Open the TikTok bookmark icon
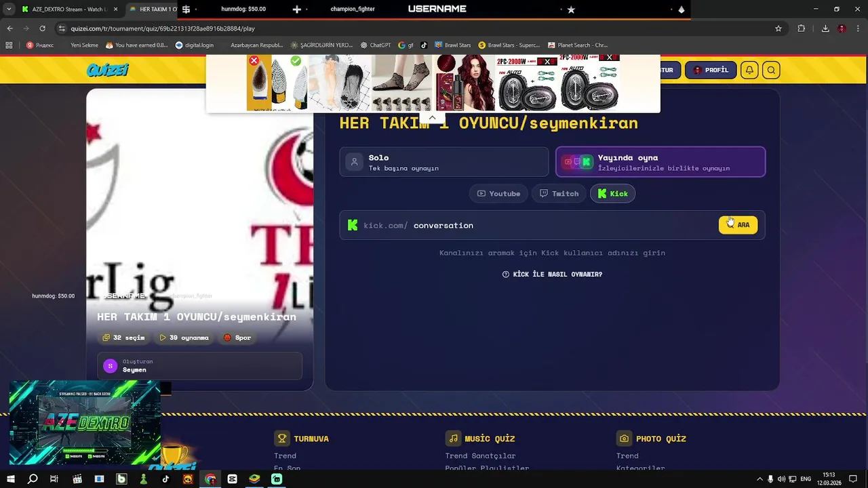Screen dimensions: 868x488 424,45
